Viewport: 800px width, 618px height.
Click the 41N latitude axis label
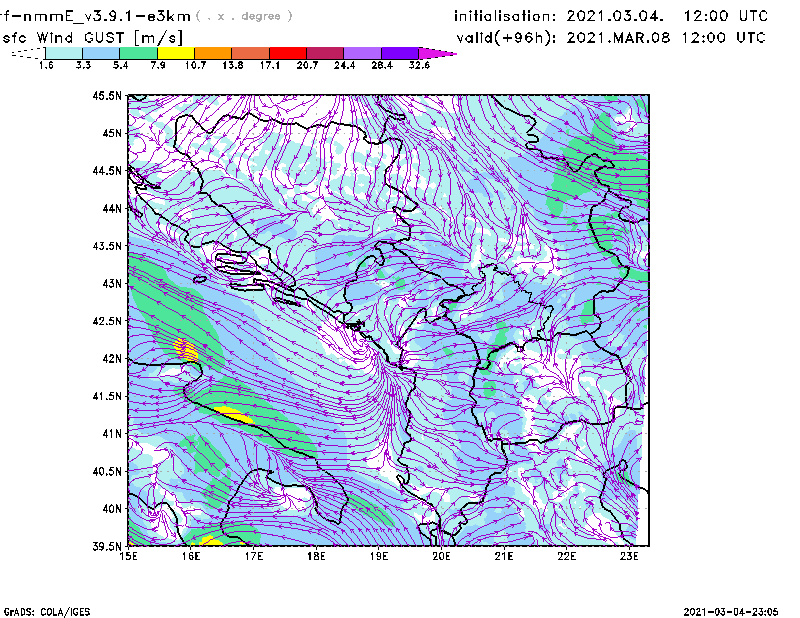tap(112, 433)
